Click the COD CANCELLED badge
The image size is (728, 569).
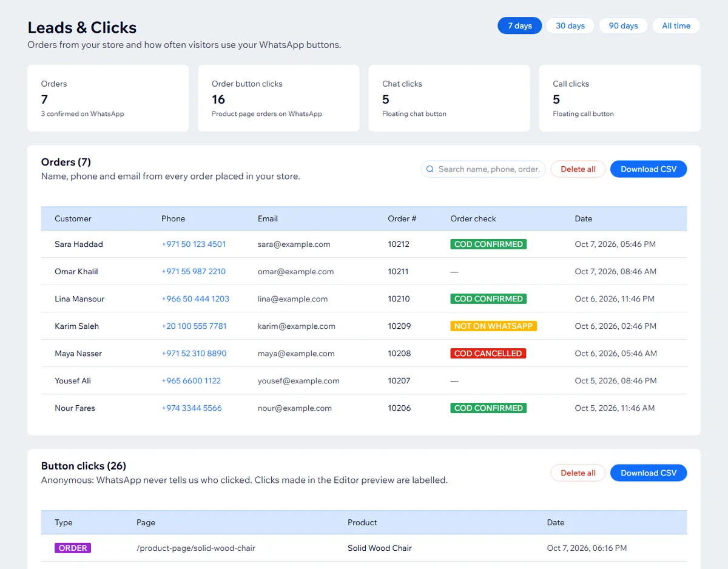pyautogui.click(x=488, y=354)
